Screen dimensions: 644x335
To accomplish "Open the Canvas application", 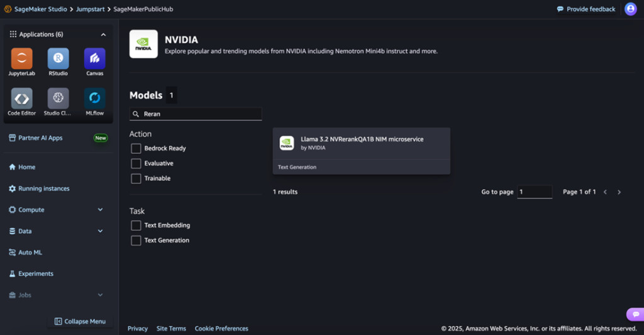I will (94, 59).
